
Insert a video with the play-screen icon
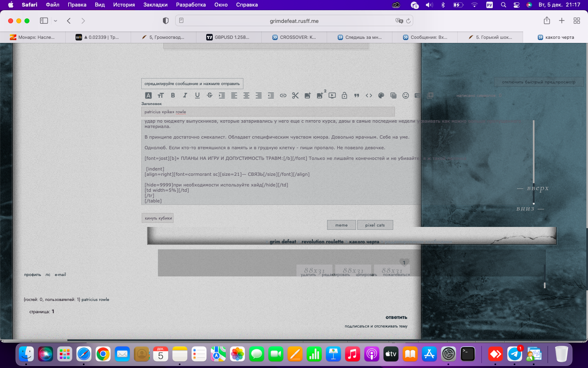click(332, 95)
